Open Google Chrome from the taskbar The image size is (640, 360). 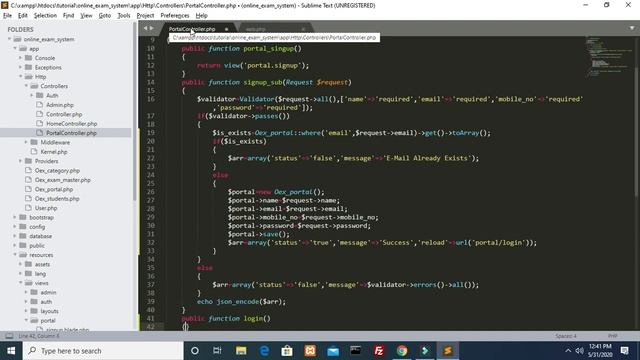[402, 351]
